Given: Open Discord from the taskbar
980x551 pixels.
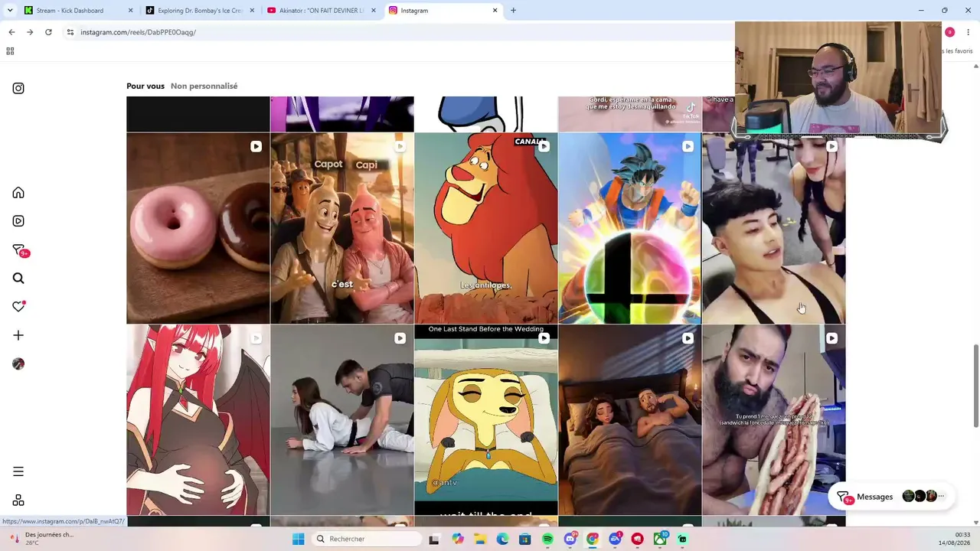Looking at the screenshot, I should pyautogui.click(x=570, y=539).
